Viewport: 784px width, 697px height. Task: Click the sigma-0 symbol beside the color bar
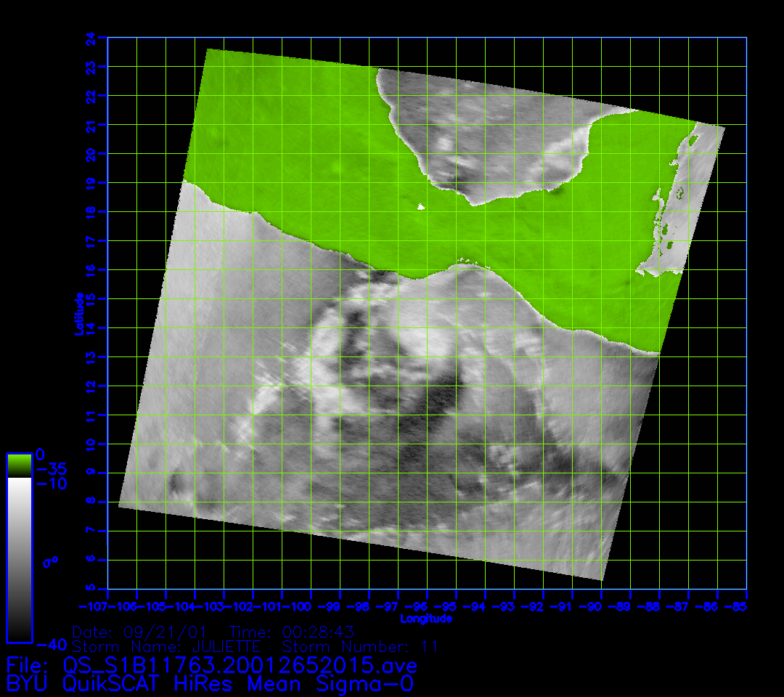50,561
